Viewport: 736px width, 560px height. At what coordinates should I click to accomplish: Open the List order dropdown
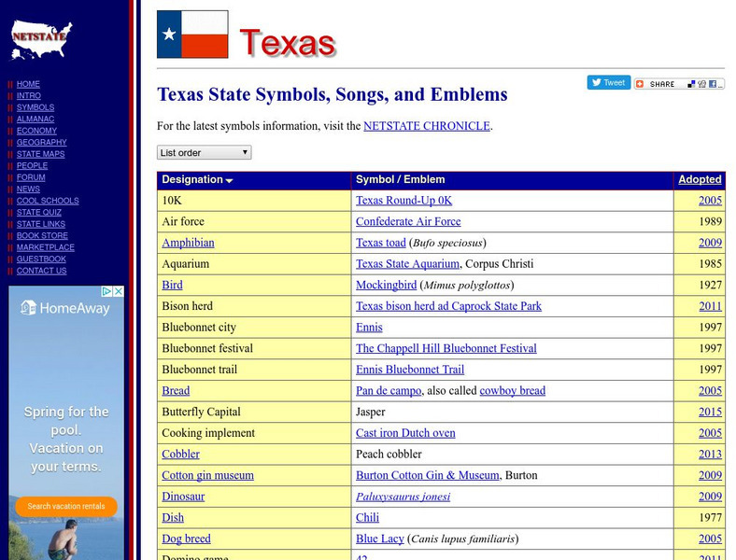tap(205, 152)
